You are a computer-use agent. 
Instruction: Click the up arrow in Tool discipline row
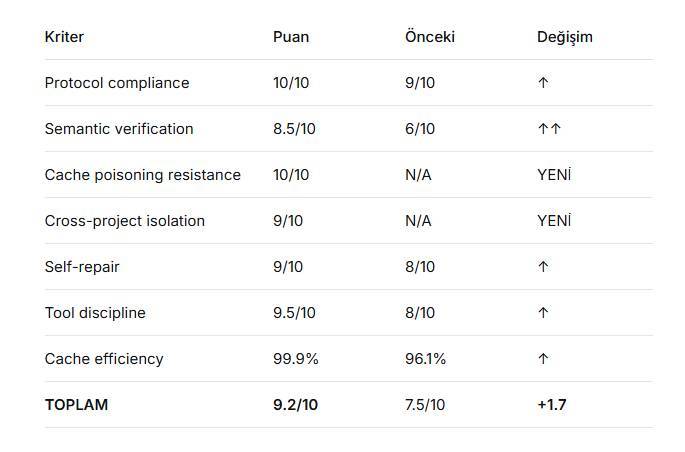[x=543, y=313]
